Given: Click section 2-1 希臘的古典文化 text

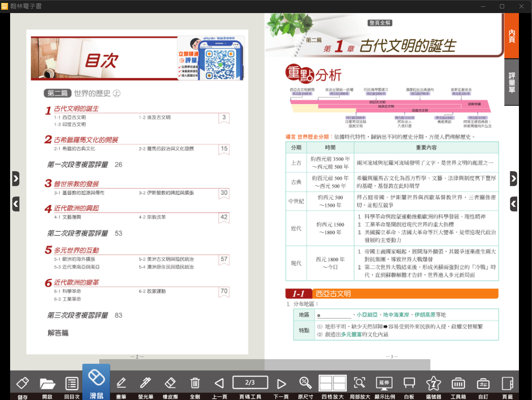Looking at the screenshot, I should 74,149.
